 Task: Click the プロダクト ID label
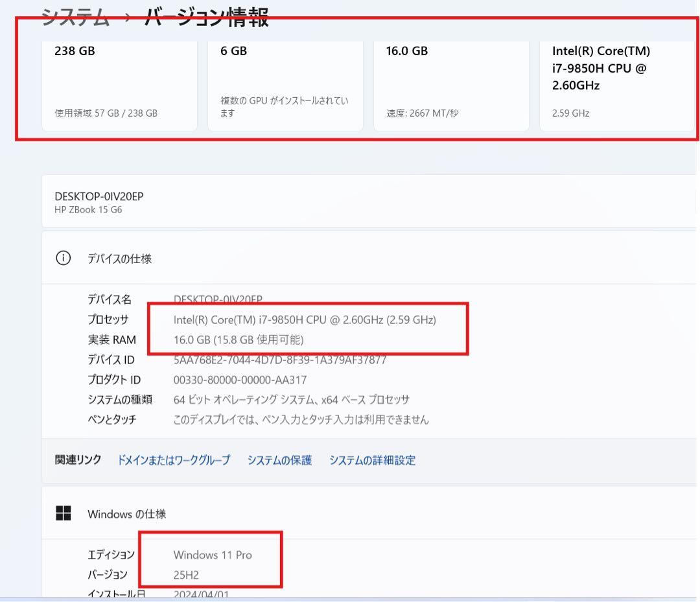[114, 380]
